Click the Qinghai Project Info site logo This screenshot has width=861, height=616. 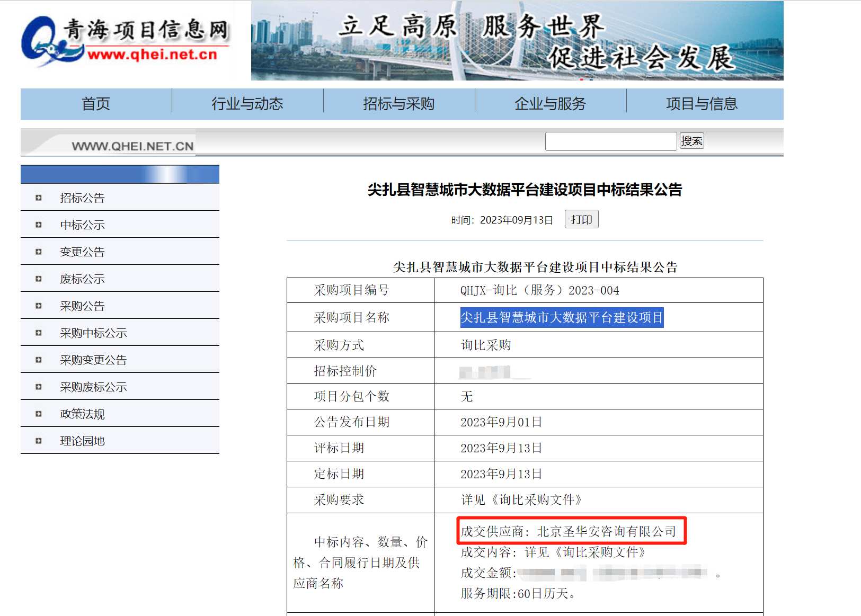point(126,41)
